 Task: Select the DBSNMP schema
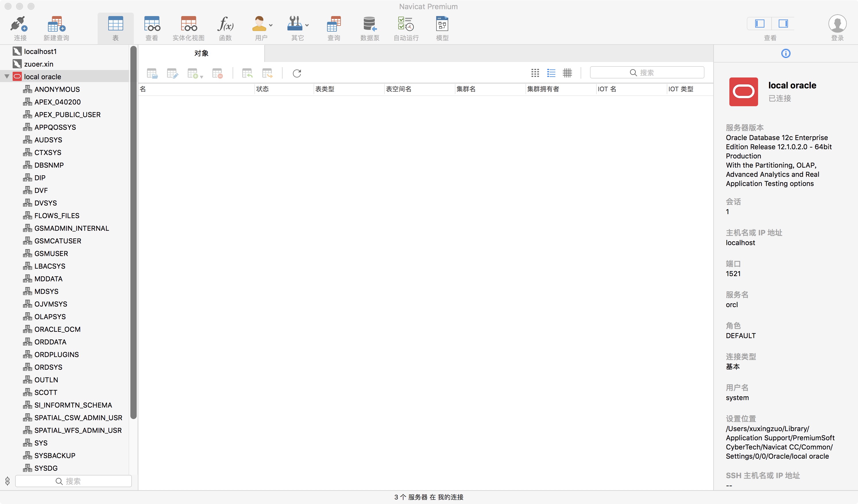49,165
